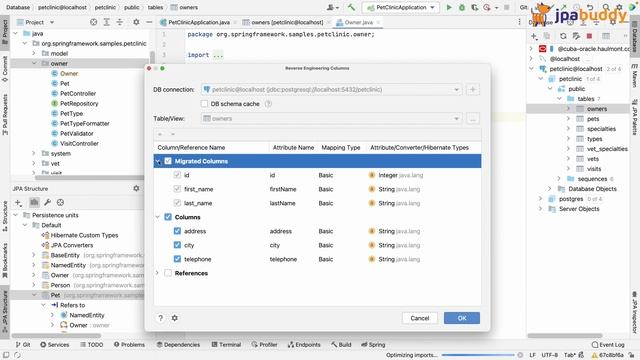Open dialog settings gear icon
This screenshot has width=640, height=360.
(175, 318)
